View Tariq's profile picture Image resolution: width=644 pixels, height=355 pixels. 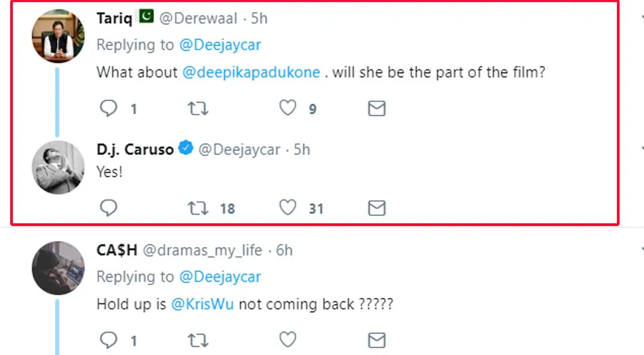click(x=58, y=36)
